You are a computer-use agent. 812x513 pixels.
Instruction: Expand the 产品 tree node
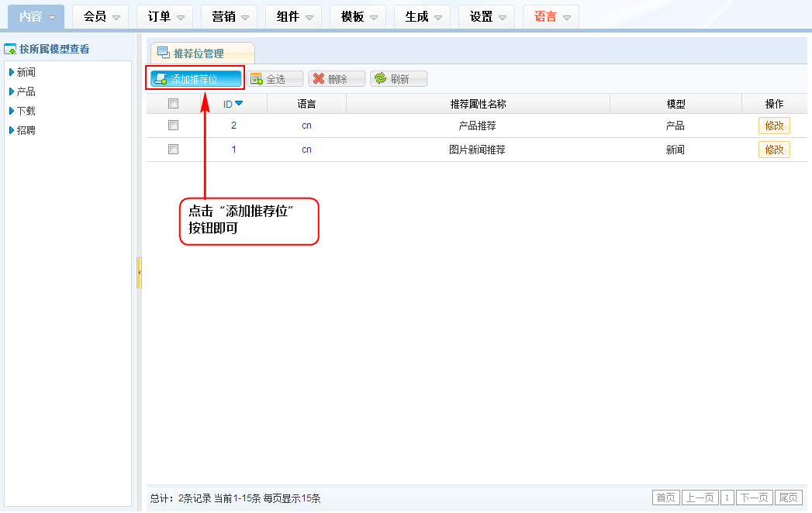(x=12, y=91)
